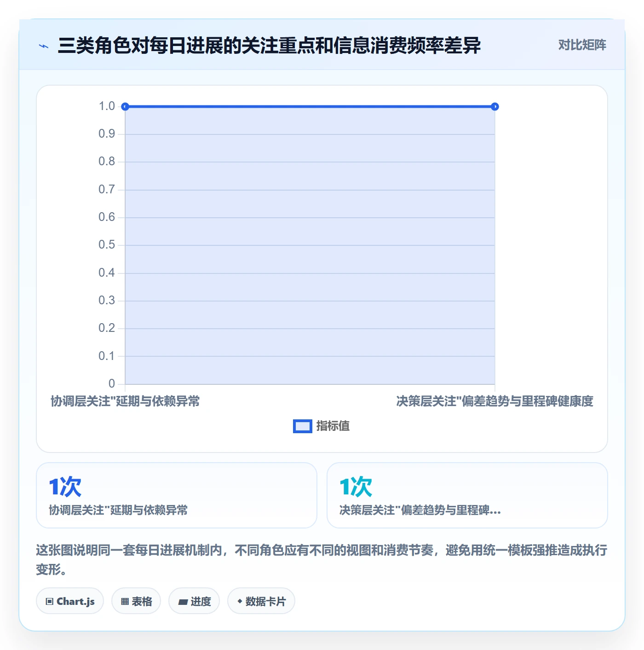Open the 协调层关注 data card

coord(177,495)
